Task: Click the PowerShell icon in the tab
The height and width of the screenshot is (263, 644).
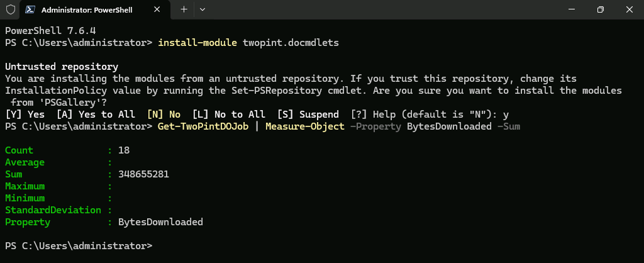Action: 30,9
